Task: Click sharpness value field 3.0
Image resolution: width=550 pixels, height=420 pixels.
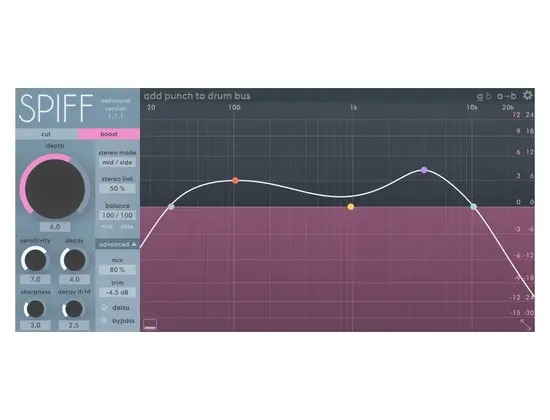Action: [35, 325]
